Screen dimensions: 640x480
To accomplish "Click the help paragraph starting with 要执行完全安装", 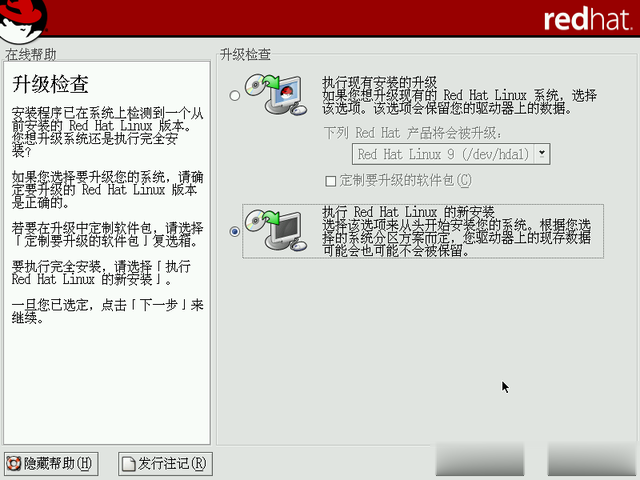I will (x=101, y=273).
